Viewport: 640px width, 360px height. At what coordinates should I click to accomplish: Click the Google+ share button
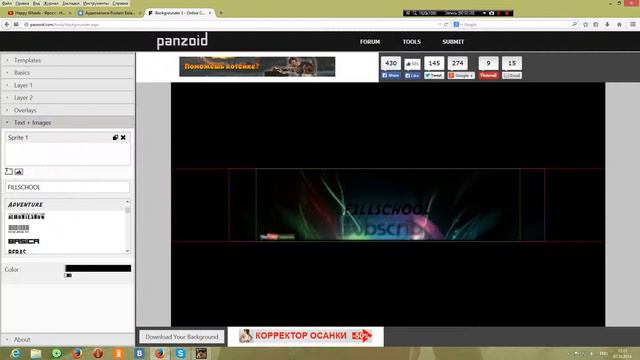point(461,76)
